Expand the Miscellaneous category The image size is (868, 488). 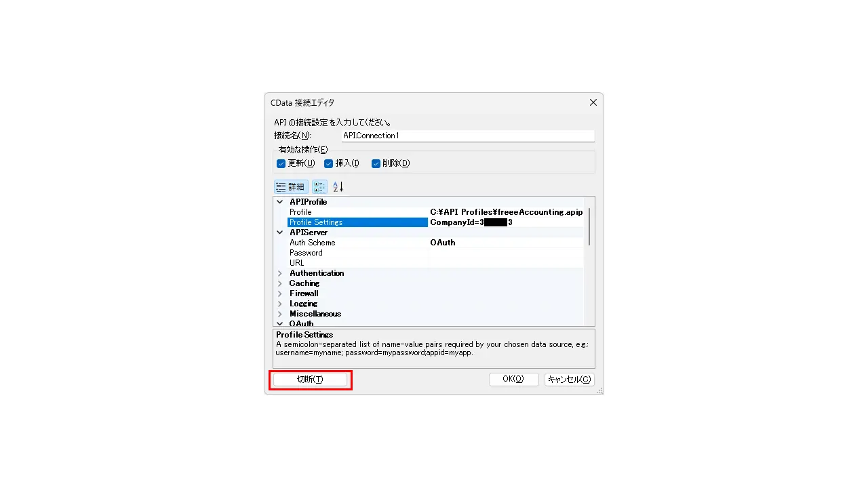(280, 314)
